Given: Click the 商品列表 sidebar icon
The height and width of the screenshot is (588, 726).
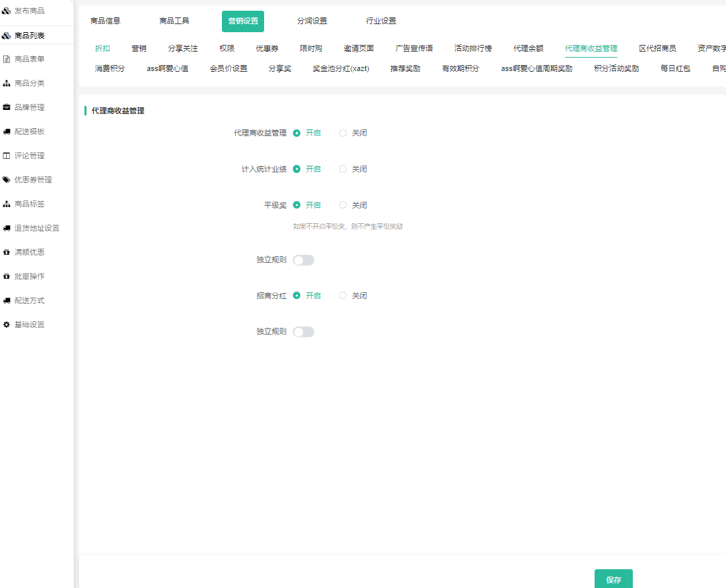Looking at the screenshot, I should coord(7,35).
